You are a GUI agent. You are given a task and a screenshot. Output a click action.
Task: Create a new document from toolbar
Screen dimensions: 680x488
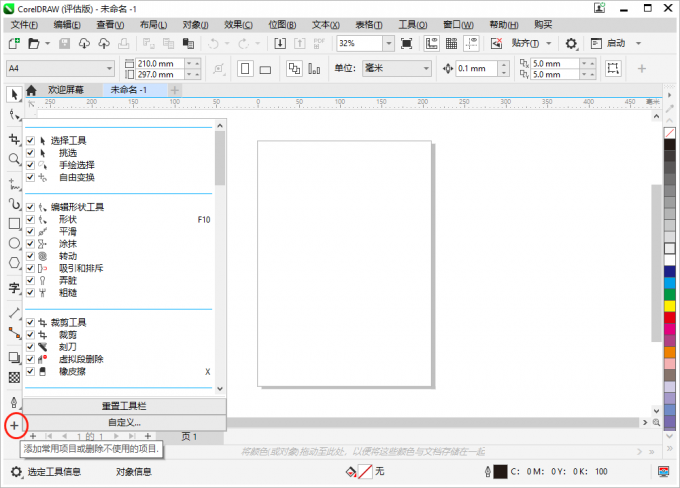point(14,43)
